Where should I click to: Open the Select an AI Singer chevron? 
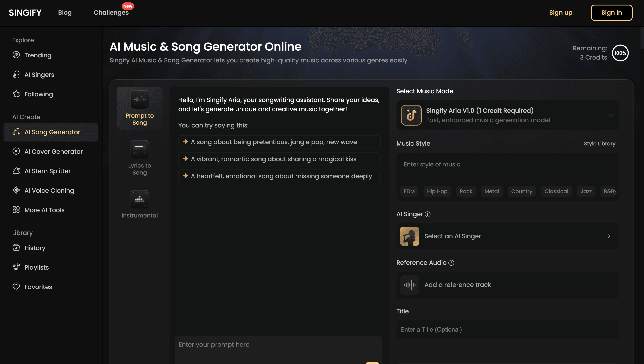click(x=609, y=236)
